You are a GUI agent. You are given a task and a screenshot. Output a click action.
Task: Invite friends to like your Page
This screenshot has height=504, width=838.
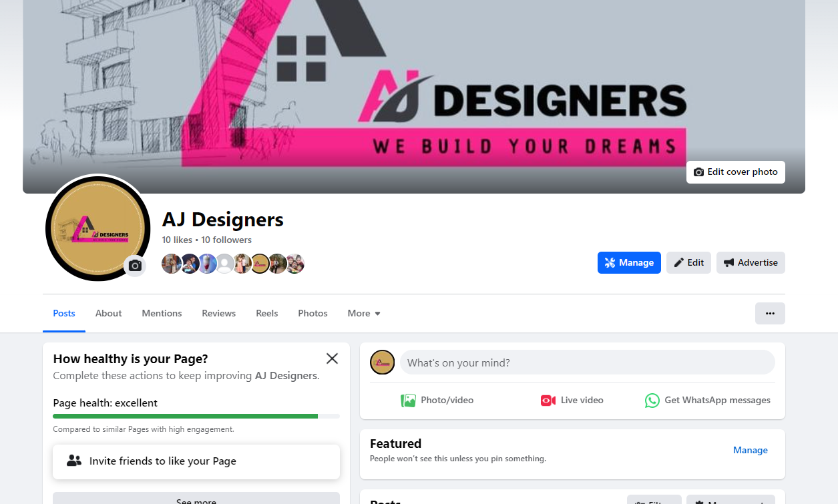tap(196, 461)
